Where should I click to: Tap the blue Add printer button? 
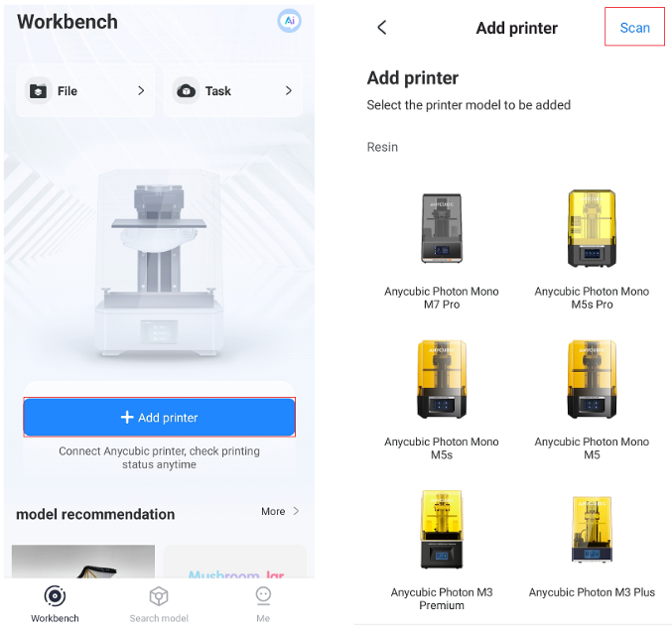160,417
